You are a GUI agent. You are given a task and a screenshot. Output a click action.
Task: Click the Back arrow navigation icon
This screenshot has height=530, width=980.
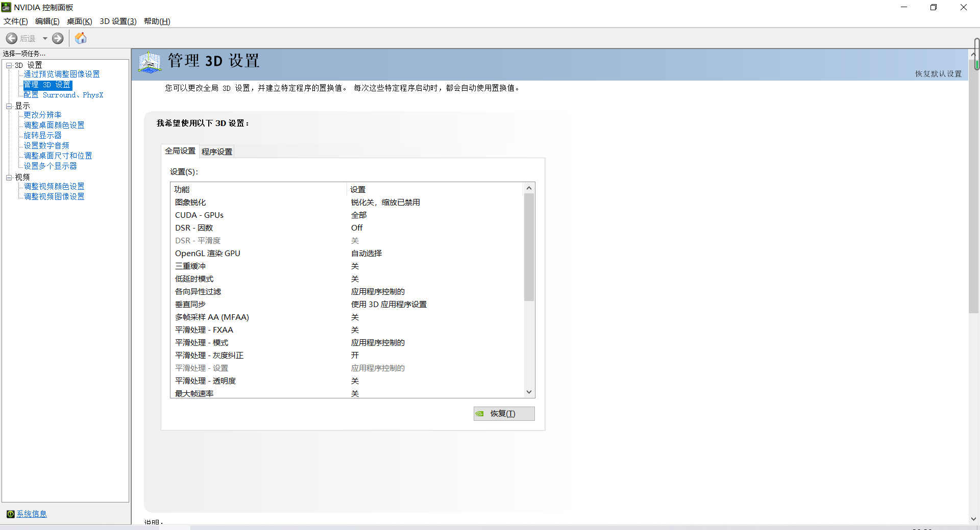(x=12, y=38)
